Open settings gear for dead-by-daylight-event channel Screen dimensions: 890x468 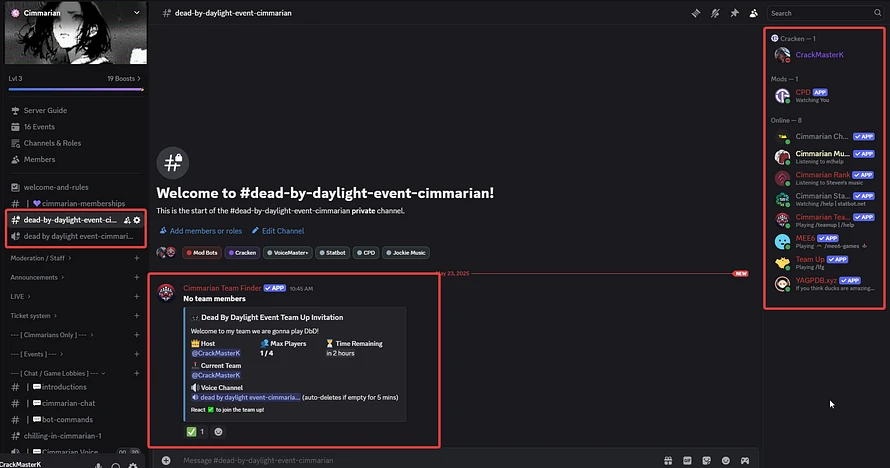(x=137, y=220)
